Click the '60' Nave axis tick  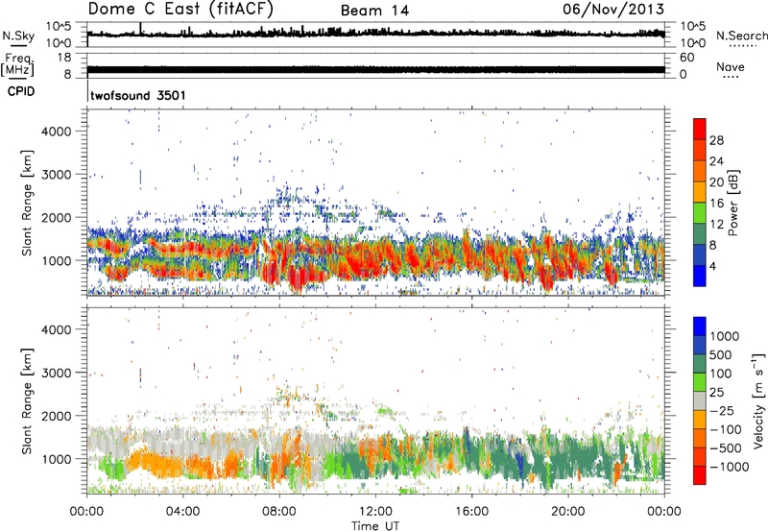point(686,58)
